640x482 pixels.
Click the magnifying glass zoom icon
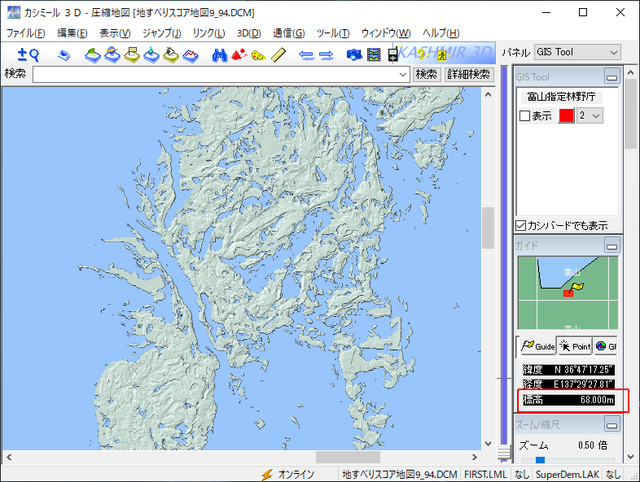pyautogui.click(x=34, y=55)
